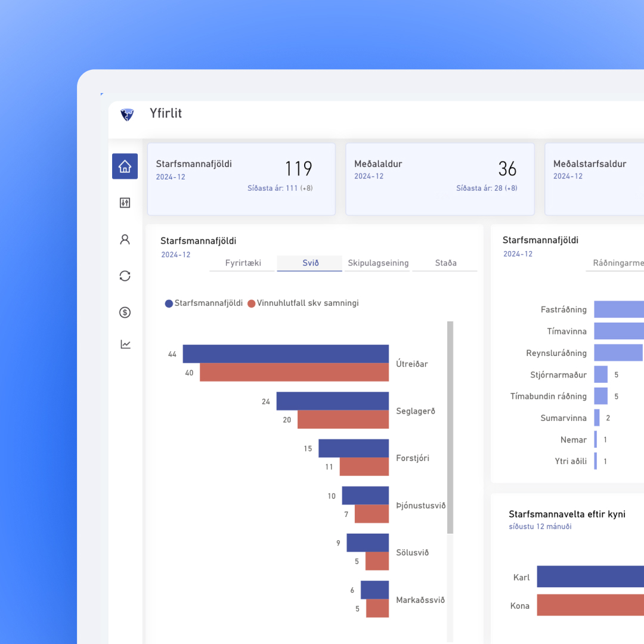Click the Tímabundin ráðning row label

click(x=549, y=397)
